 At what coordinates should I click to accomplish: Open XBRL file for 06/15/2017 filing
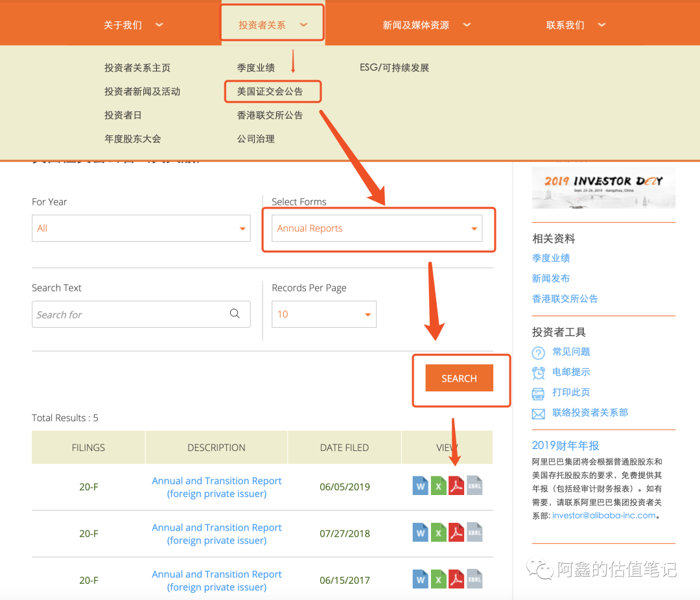474,579
